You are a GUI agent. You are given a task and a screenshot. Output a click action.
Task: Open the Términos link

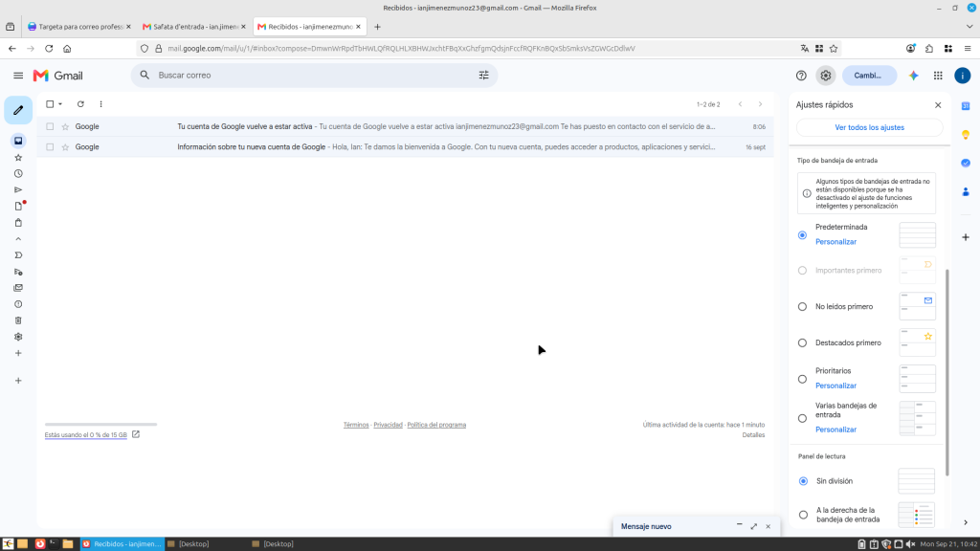pos(356,425)
